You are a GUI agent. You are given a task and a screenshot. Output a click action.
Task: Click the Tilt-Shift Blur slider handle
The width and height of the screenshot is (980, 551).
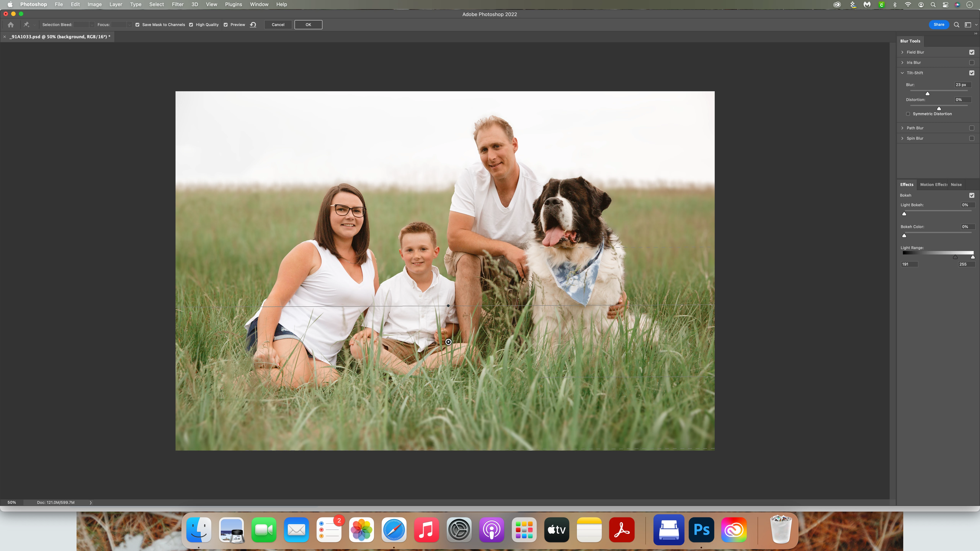click(928, 94)
